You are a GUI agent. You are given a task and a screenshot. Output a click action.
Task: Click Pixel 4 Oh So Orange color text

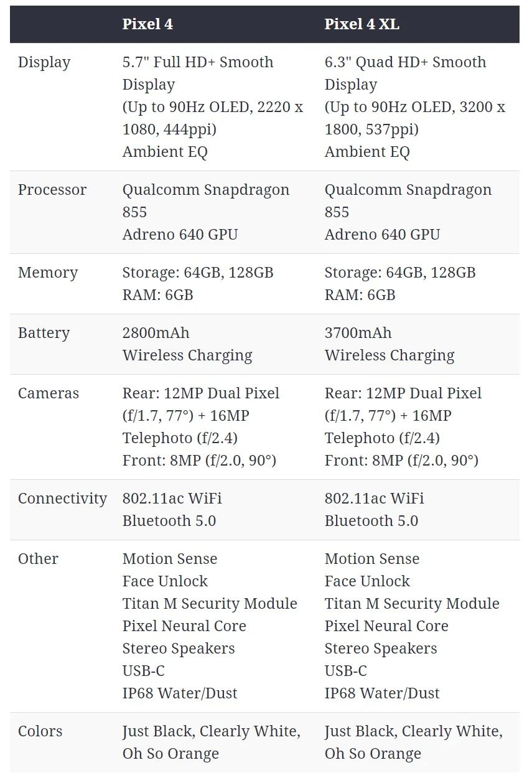(170, 754)
